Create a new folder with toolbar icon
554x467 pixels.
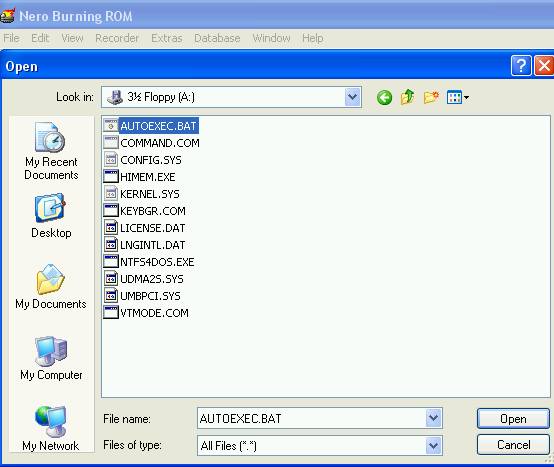tap(431, 97)
